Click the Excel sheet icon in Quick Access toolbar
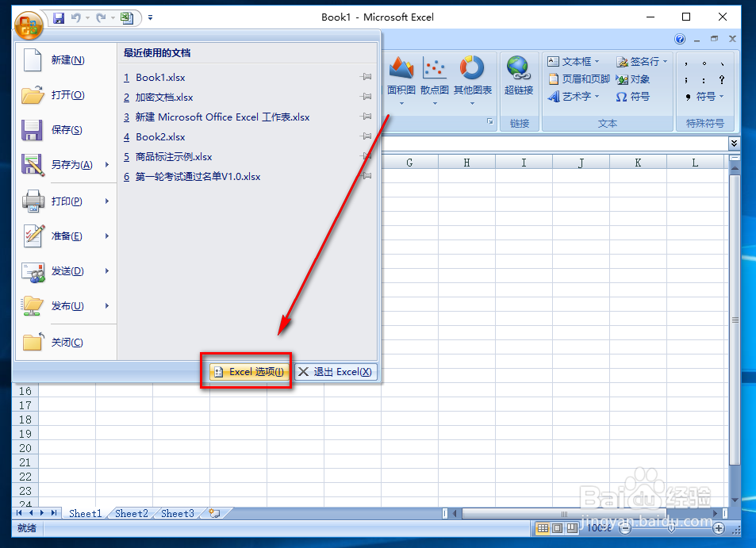The height and width of the screenshot is (548, 756). [x=127, y=17]
